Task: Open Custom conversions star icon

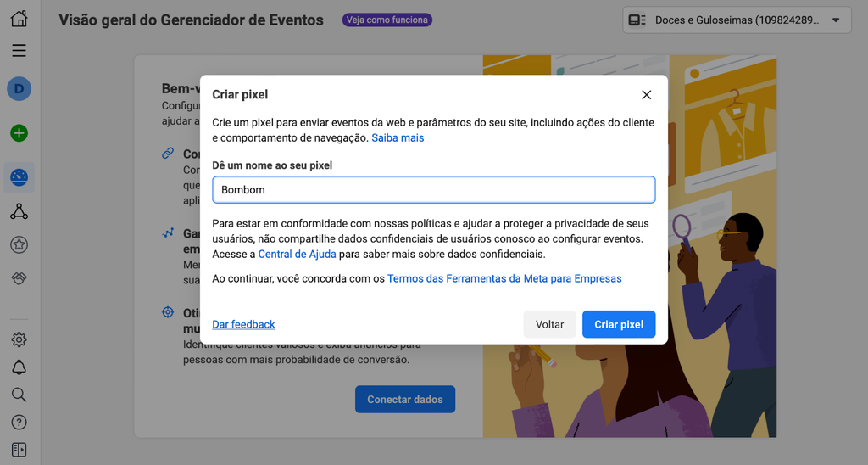Action: [19, 244]
